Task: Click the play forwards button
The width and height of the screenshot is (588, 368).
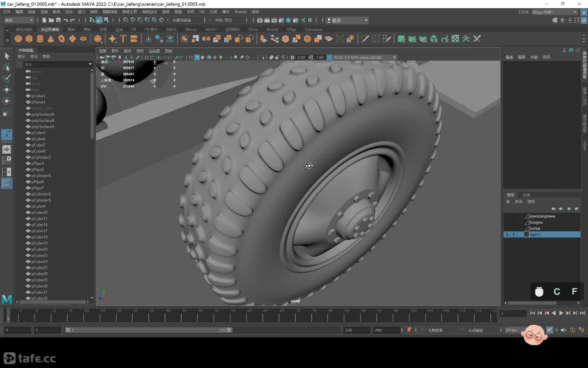Action: (561, 313)
